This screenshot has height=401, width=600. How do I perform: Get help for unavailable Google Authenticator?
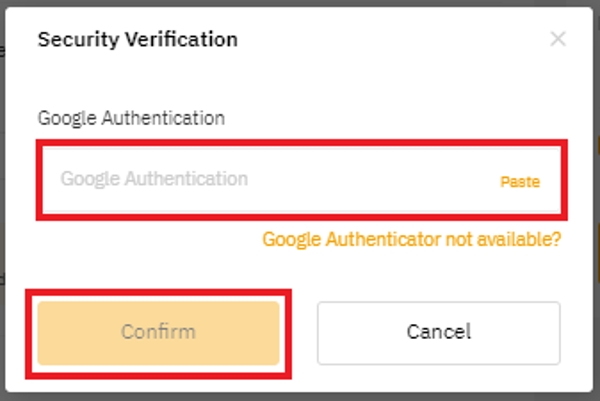point(411,240)
